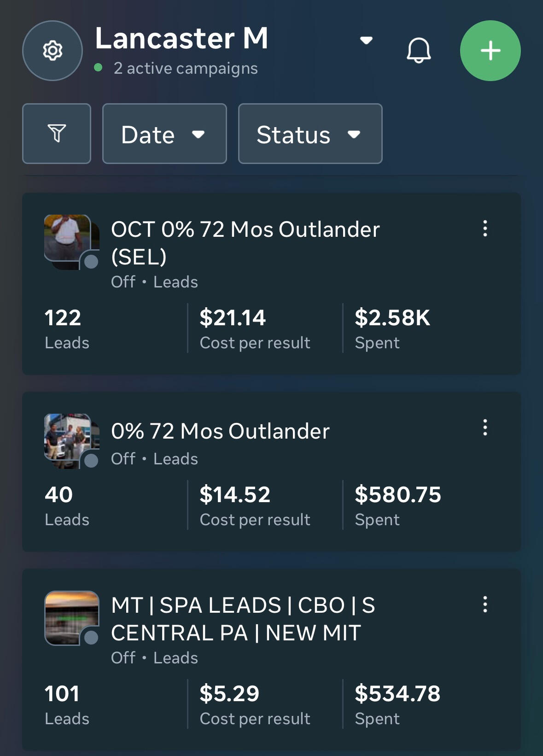This screenshot has height=756, width=543.
Task: Open the settings gear icon
Action: [53, 51]
